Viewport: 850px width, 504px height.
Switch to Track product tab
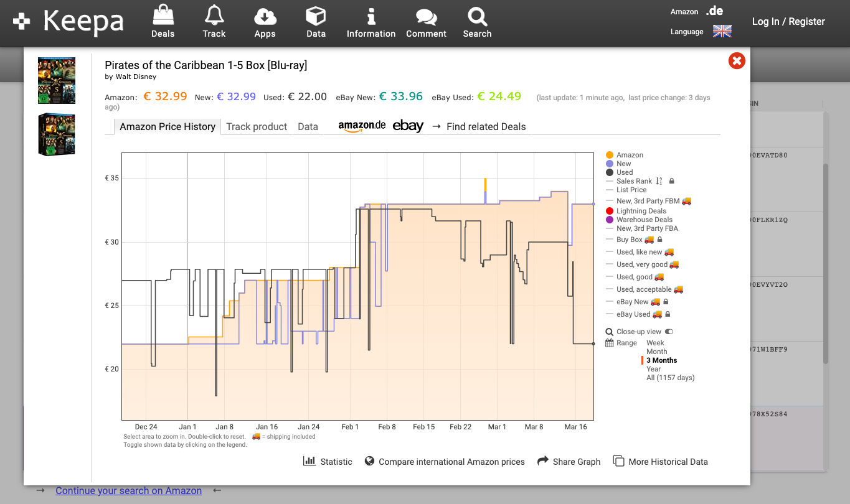pyautogui.click(x=257, y=126)
